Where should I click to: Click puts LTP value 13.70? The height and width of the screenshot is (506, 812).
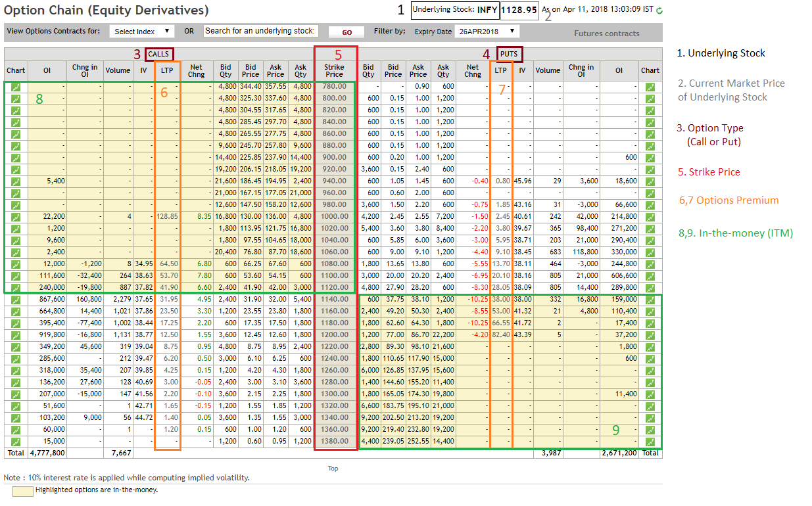pos(502,264)
